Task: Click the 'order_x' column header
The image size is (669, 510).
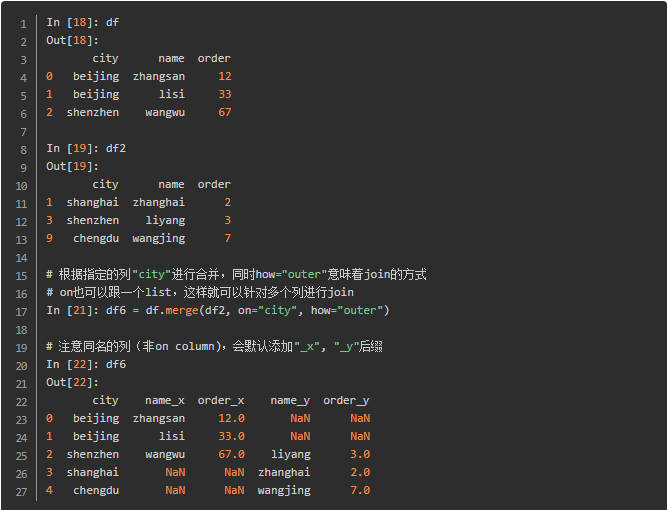Action: click(221, 400)
